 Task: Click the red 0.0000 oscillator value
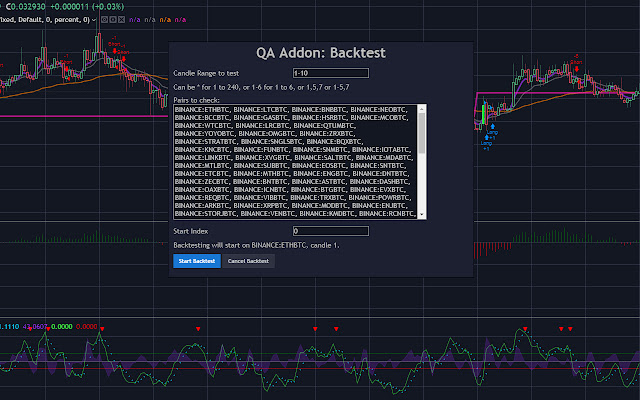(x=87, y=327)
